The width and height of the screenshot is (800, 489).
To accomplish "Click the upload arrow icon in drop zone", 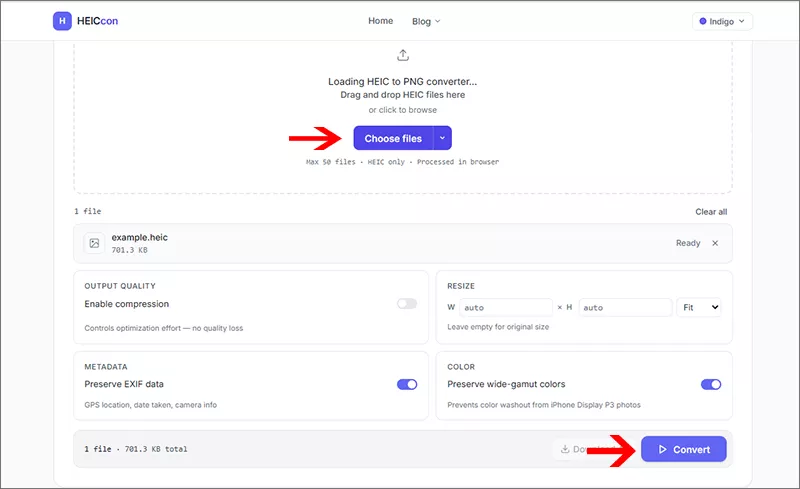I will [403, 55].
